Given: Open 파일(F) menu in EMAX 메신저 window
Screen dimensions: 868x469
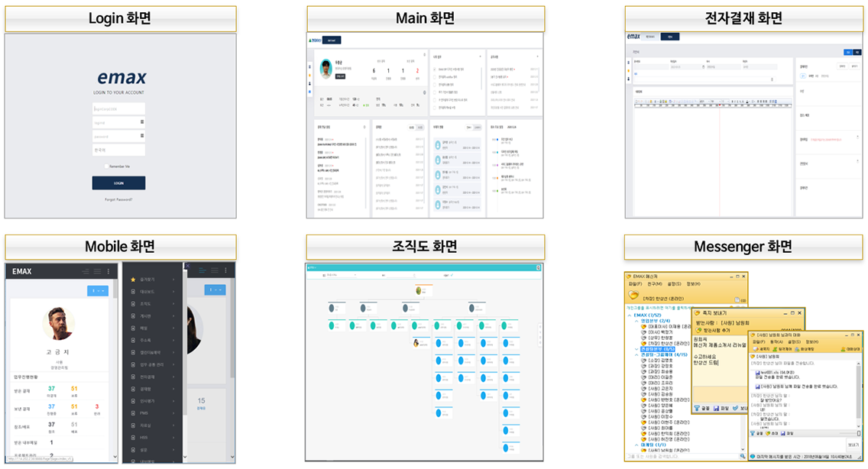Looking at the screenshot, I should pos(634,284).
